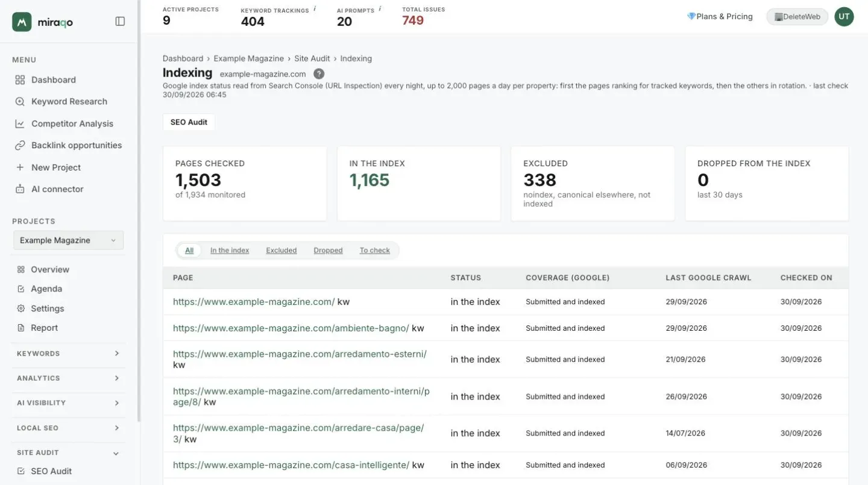This screenshot has width=868, height=485.
Task: Click the help question mark beside example-magazine.com
Action: (x=319, y=74)
